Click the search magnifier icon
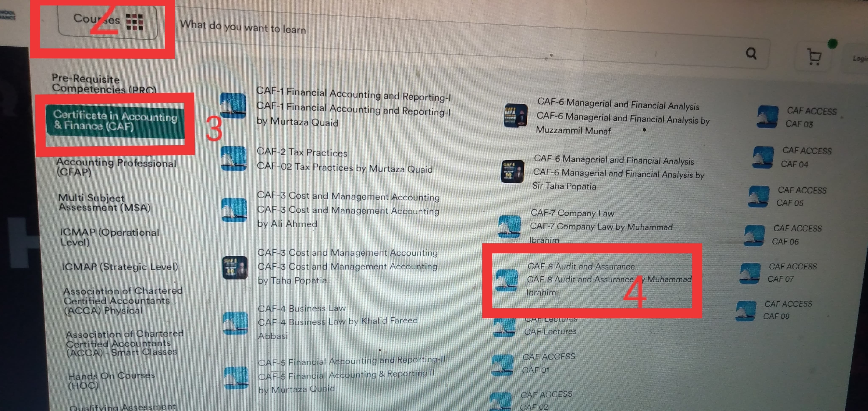Image resolution: width=868 pixels, height=411 pixels. (751, 53)
